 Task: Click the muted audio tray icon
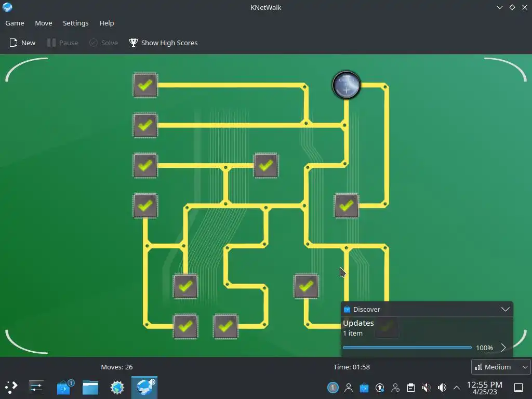(x=427, y=388)
